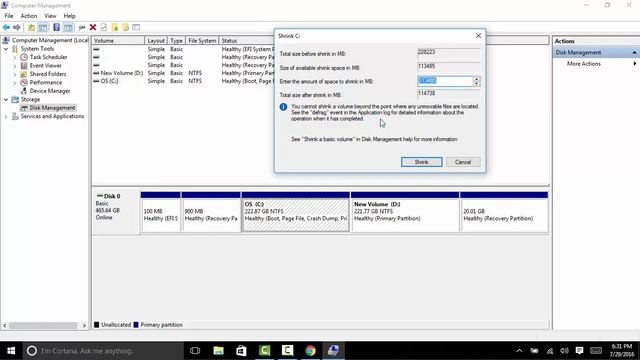
Task: Select Computer Management (Local) root node
Action: [x=50, y=40]
